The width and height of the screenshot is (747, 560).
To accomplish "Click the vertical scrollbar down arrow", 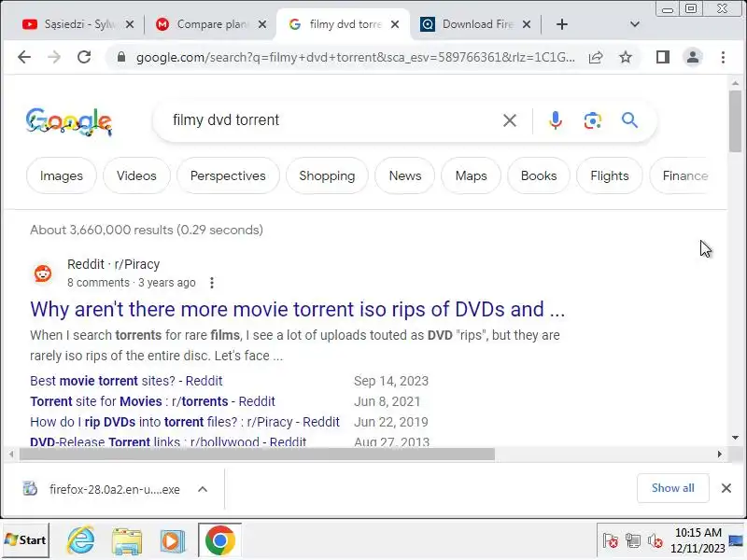I will click(735, 438).
